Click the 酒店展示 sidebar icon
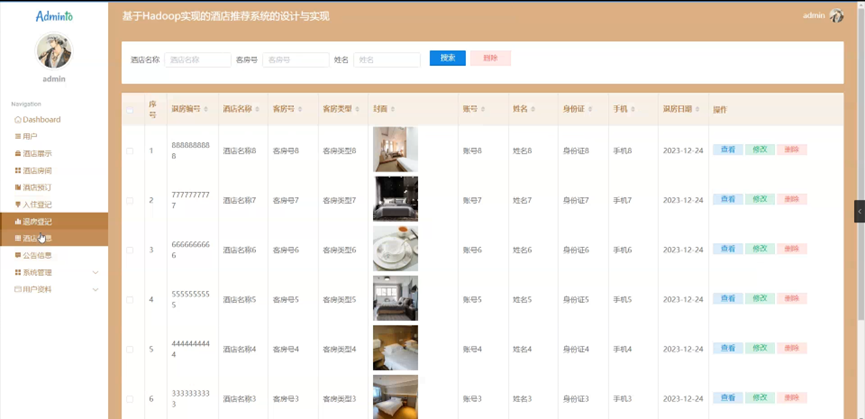Screen dimensions: 865x419 18,154
